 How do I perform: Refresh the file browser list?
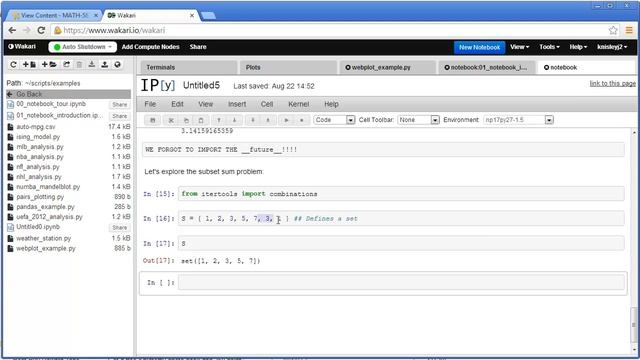pyautogui.click(x=13, y=64)
